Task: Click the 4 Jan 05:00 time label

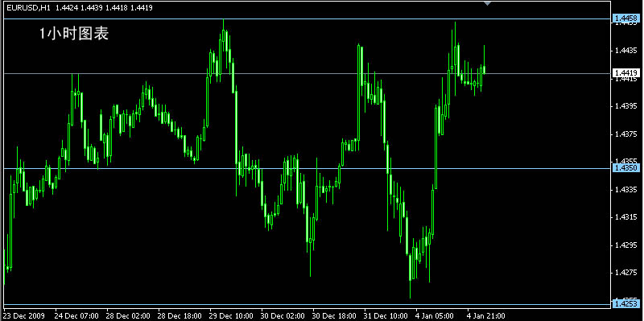Action: click(x=435, y=316)
